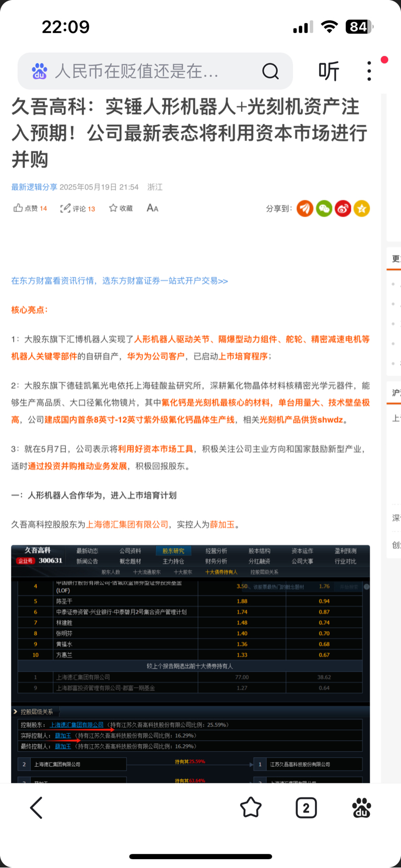This screenshot has width=401, height=868.
Task: Tap the 浙江 location label
Action: click(155, 187)
